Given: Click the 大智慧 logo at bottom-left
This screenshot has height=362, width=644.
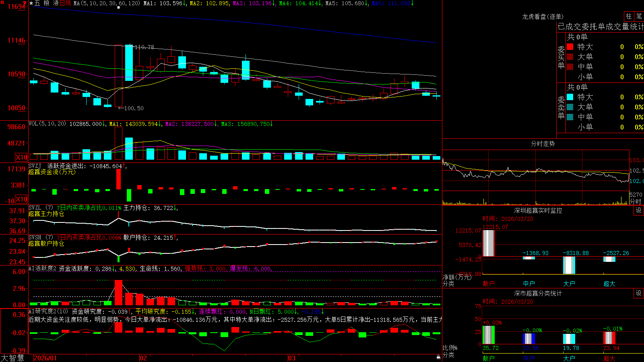Looking at the screenshot, I should (x=12, y=358).
